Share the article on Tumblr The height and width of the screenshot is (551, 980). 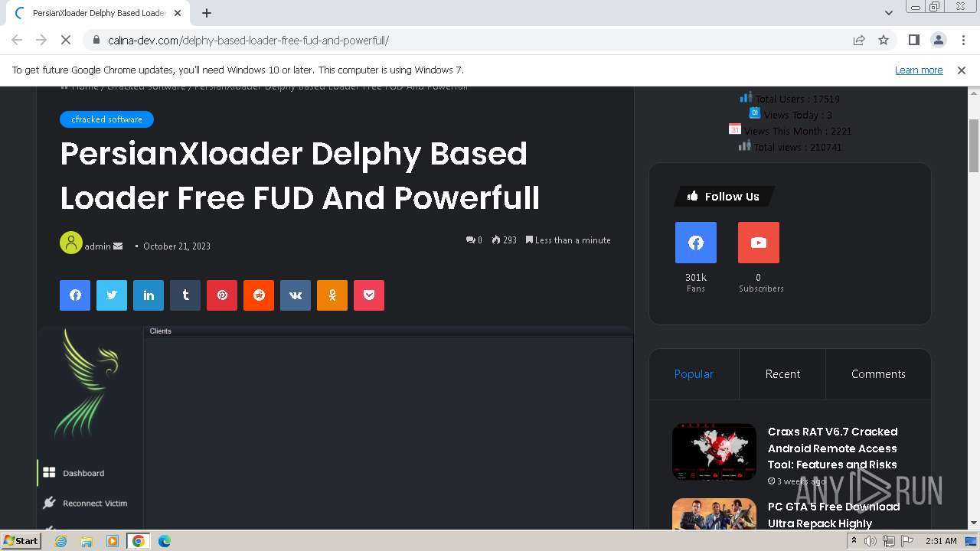click(185, 295)
